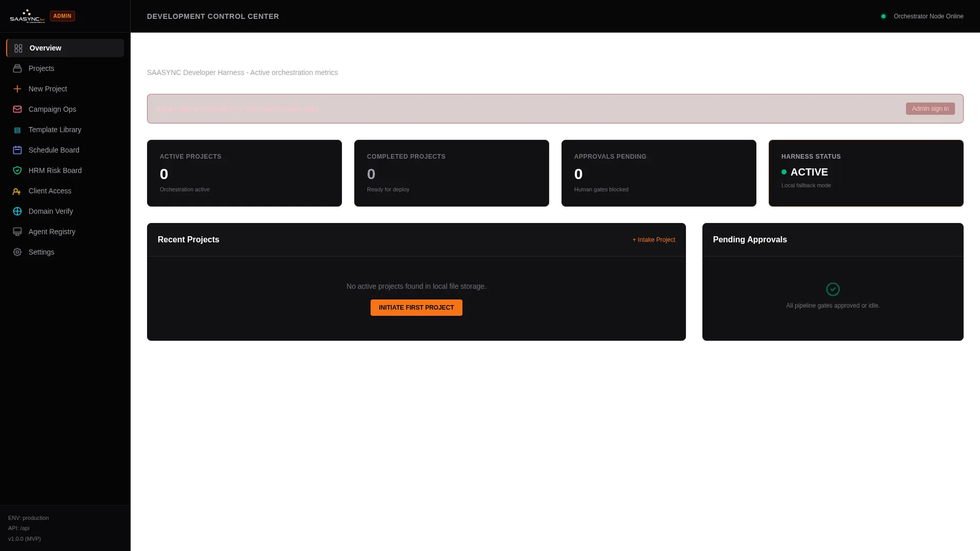Click the Orchestration active text
The image size is (980, 551).
(x=185, y=189)
